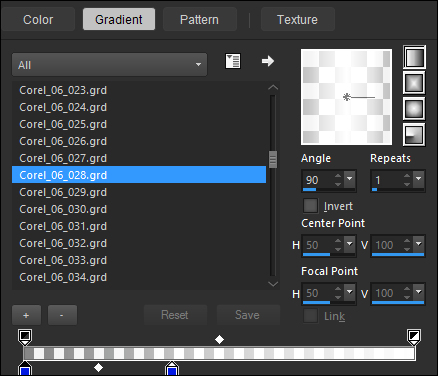Click Center Point H input field
The image size is (438, 376).
[318, 245]
